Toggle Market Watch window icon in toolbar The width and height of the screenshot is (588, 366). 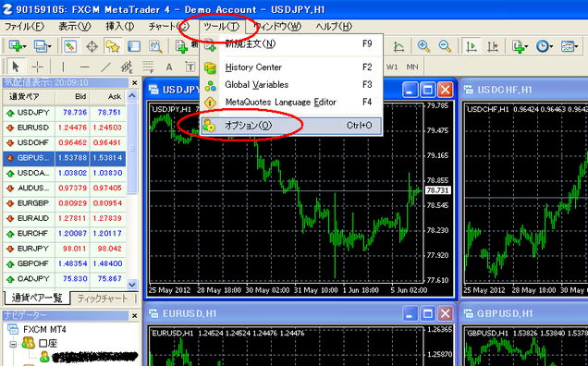tap(70, 46)
